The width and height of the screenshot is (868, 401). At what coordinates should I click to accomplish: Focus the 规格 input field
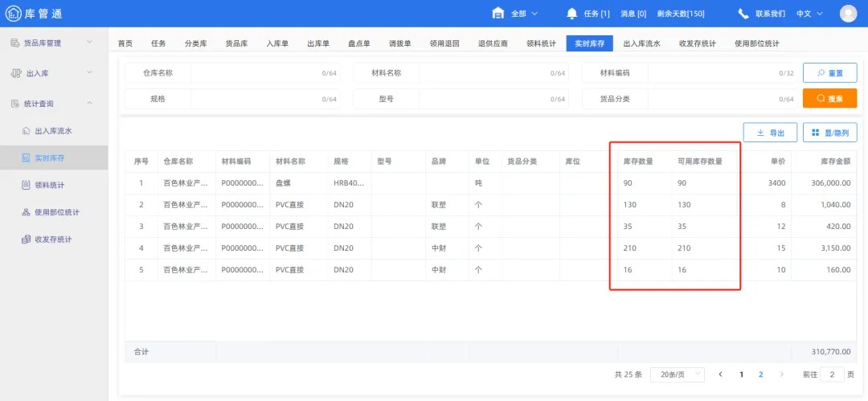pyautogui.click(x=265, y=99)
